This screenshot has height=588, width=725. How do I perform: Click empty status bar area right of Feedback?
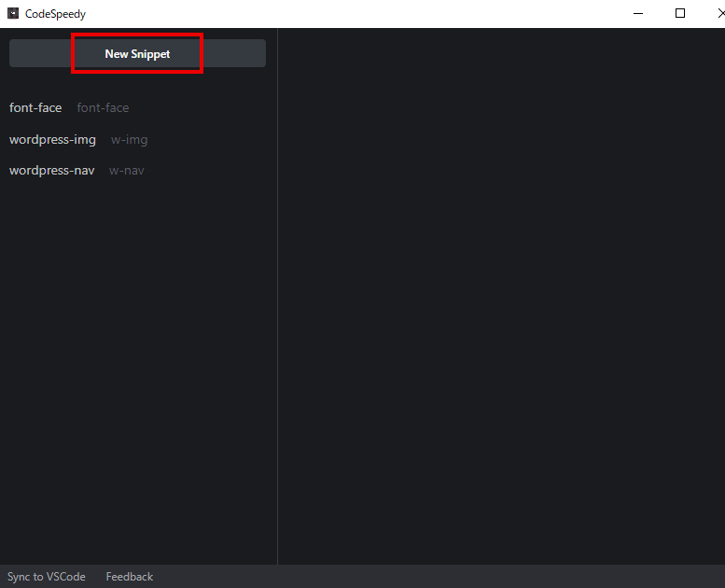click(x=420, y=577)
